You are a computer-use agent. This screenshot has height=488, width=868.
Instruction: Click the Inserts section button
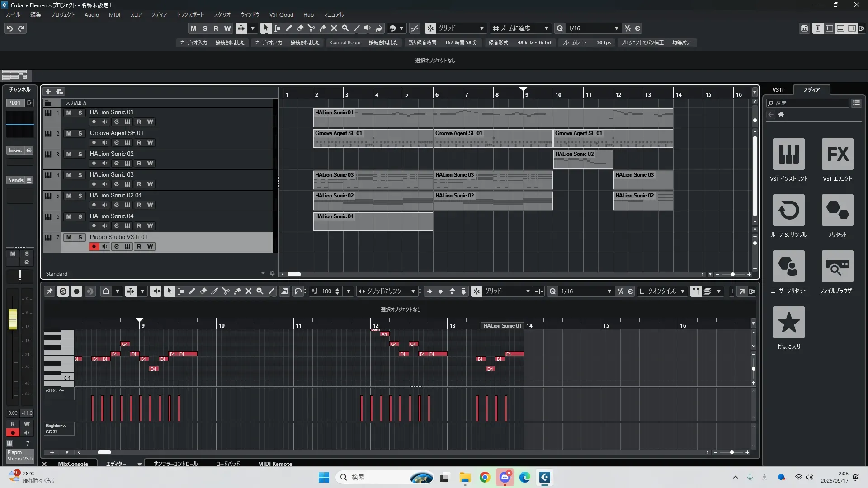pos(15,150)
